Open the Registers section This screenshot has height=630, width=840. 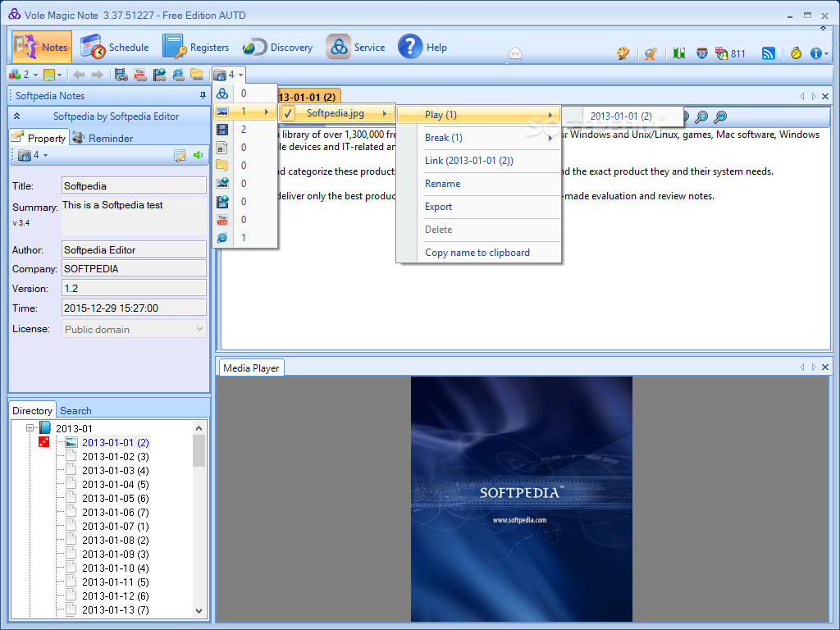click(195, 47)
